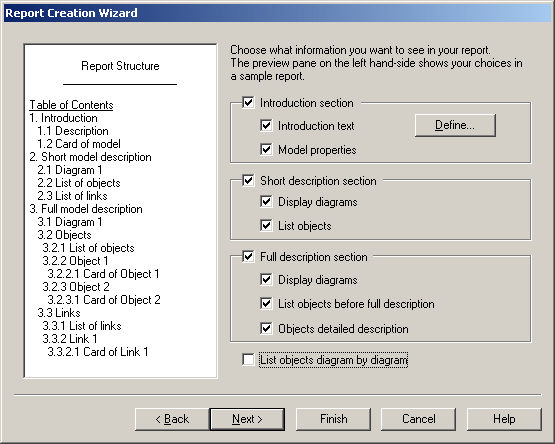Screen dimensions: 555x444
Task: Open the Define... introduction text dialog
Action: (x=455, y=125)
